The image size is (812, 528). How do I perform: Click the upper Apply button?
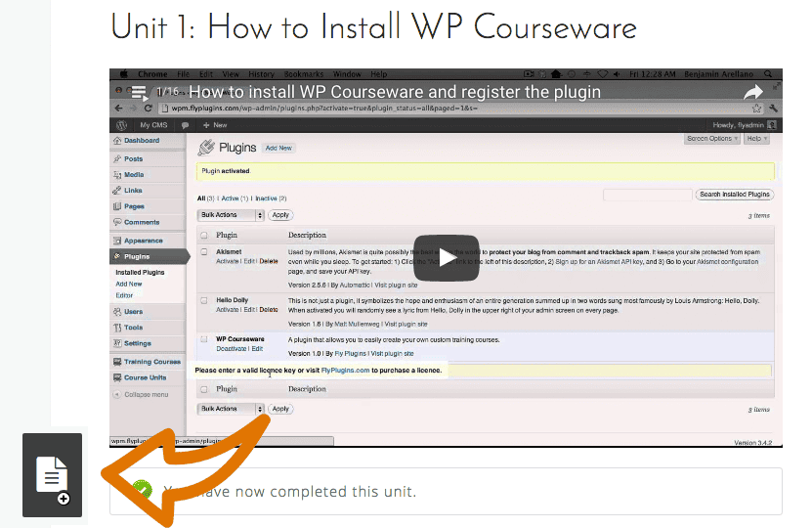click(280, 215)
